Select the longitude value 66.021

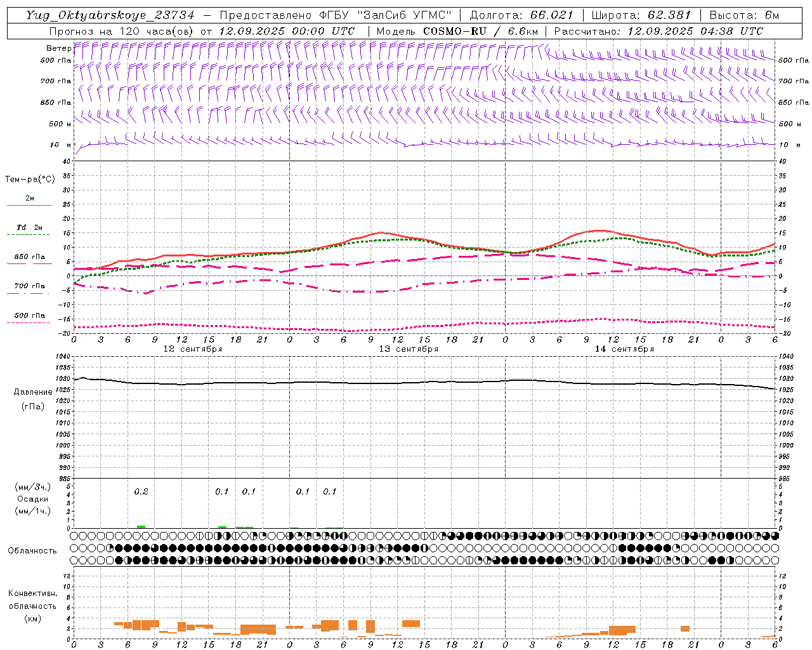pos(552,15)
